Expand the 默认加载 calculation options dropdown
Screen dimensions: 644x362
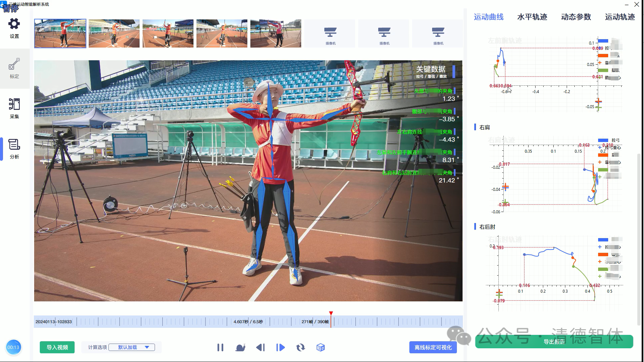[x=132, y=347]
